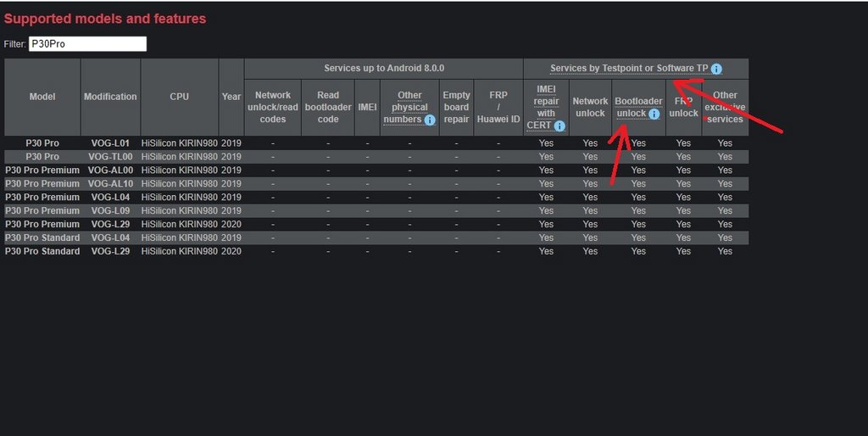This screenshot has width=868, height=436.
Task: Click Network unlock Yes in VOG-L09 row
Action: click(x=590, y=210)
